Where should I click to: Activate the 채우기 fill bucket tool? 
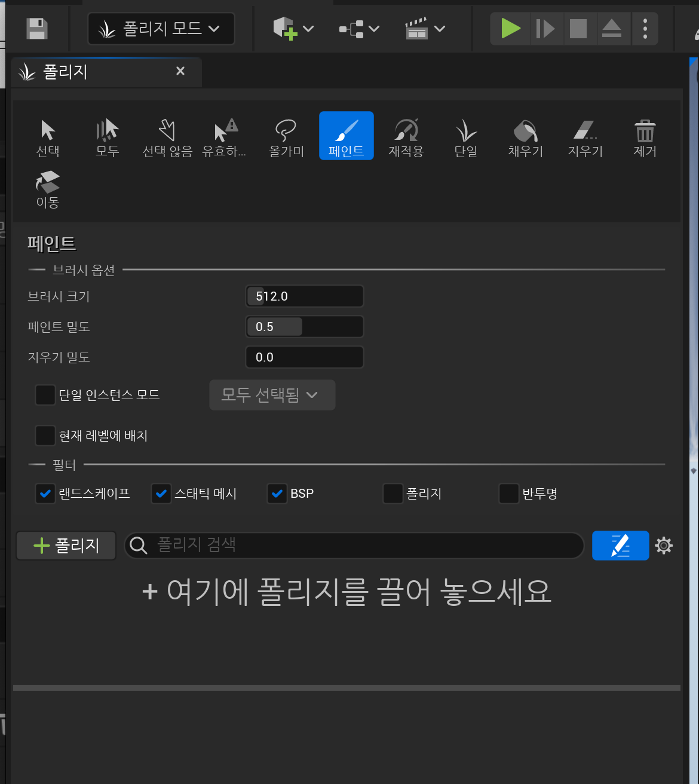[x=526, y=136]
